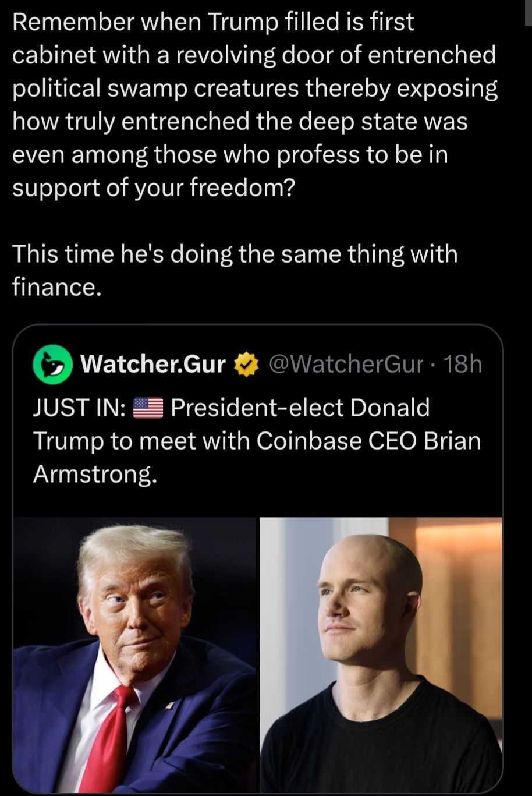Open the left photo of Donald Trump
532x796 pixels.
[x=134, y=654]
